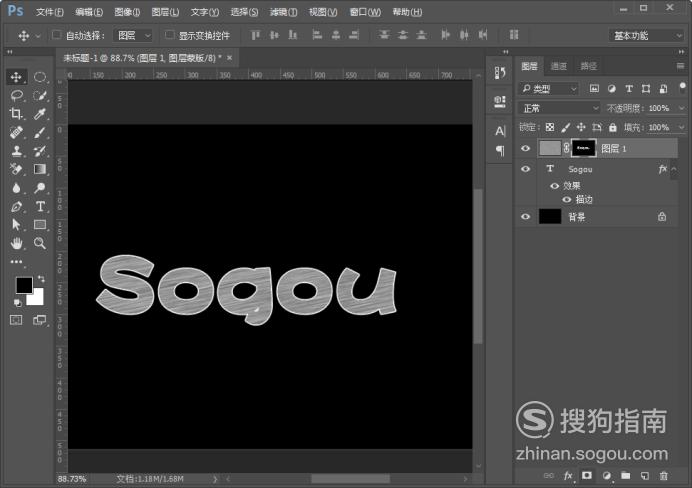Viewport: 692px width, 488px height.
Task: Add a layer style with fx button
Action: [568, 476]
